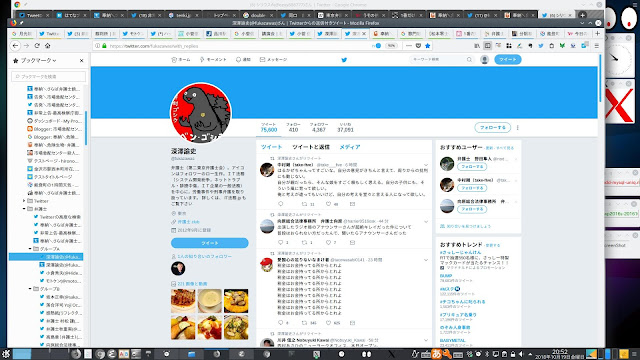Click the three-dot more menu beside follow button
The image size is (640, 360).
518,128
